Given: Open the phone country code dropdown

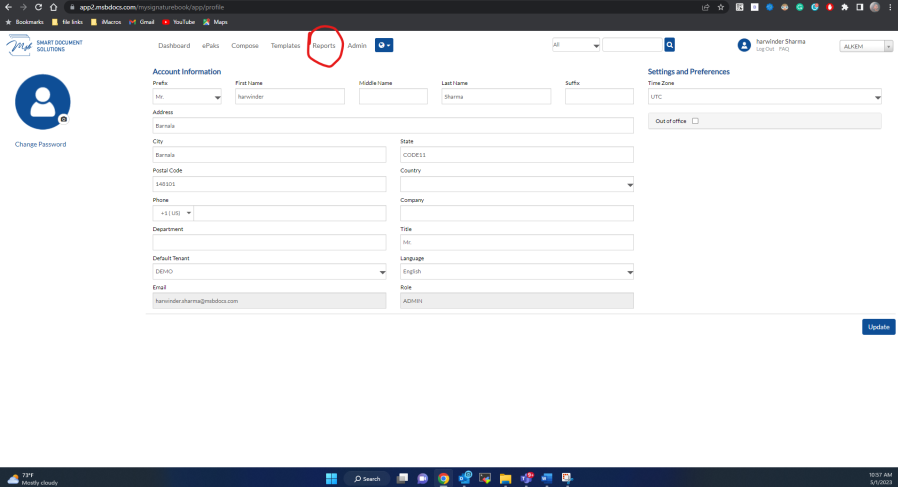Looking at the screenshot, I should coord(174,213).
